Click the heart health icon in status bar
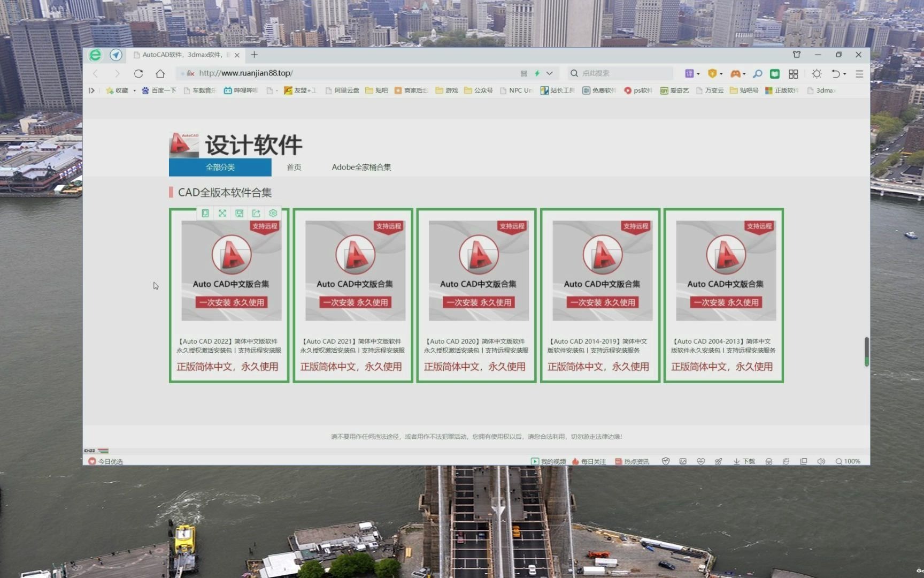 (700, 461)
